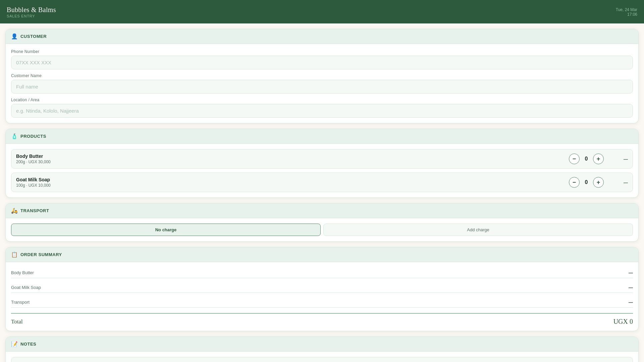The width and height of the screenshot is (644, 362).
Task: Decrease Goat Milk Soap quantity
Action: coord(574,182)
